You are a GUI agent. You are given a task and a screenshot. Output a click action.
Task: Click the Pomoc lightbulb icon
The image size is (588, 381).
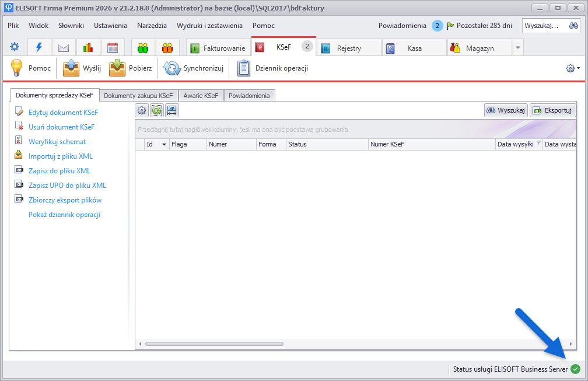16,68
